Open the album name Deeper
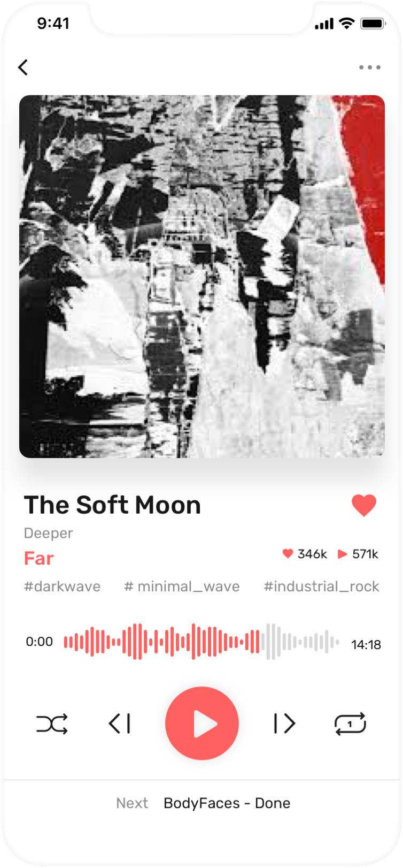Viewport: 403px width, 868px height. [49, 533]
